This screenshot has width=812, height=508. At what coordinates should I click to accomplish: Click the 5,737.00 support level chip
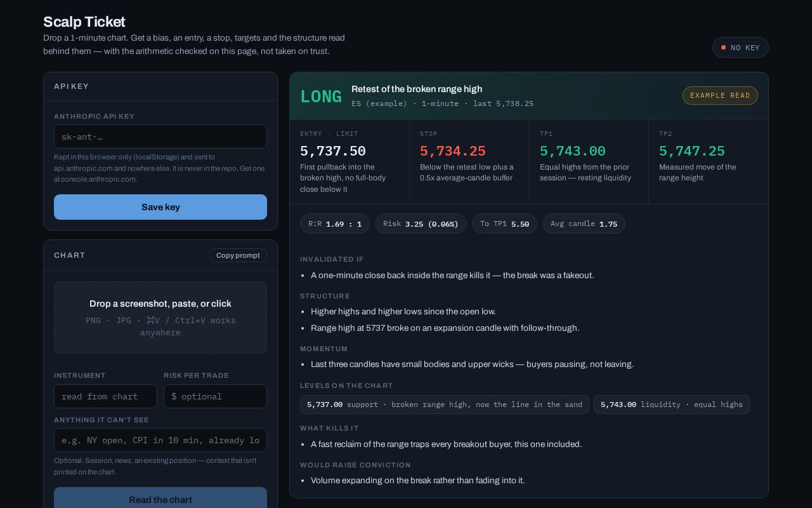(x=445, y=404)
